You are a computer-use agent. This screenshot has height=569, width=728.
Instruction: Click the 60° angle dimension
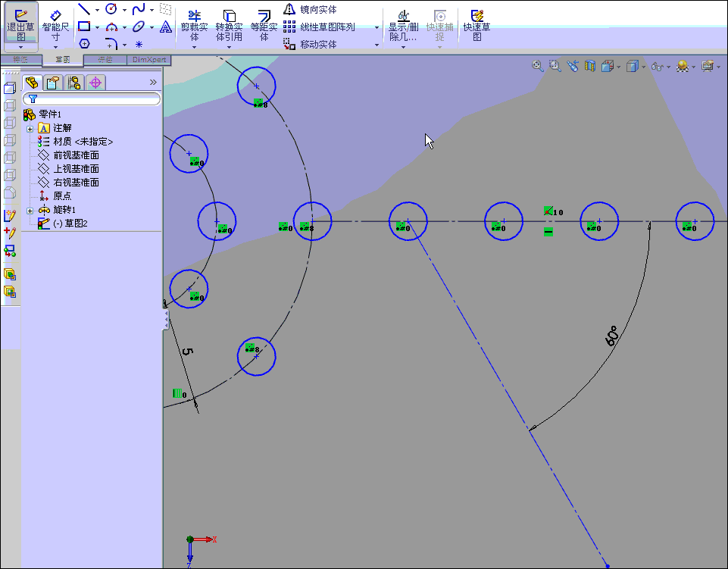click(612, 336)
